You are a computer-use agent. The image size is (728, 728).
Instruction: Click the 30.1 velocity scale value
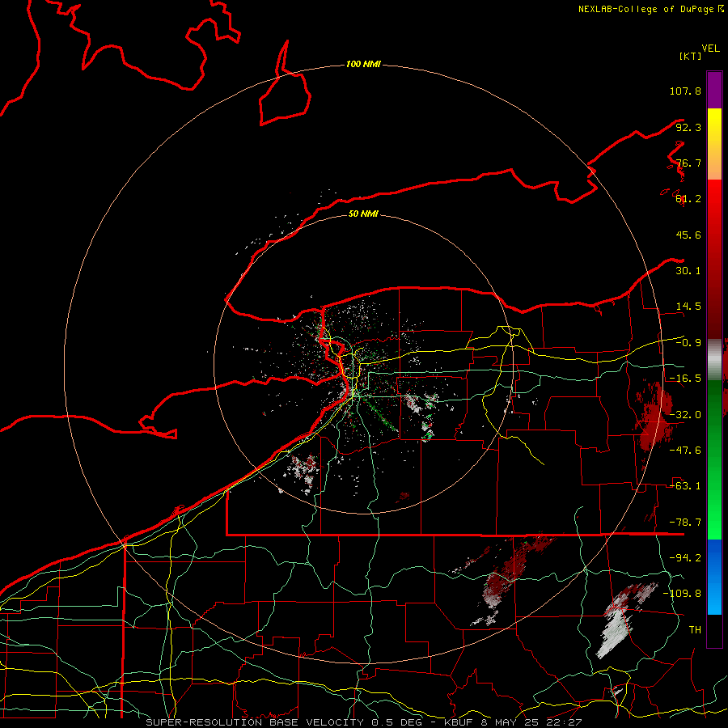(x=688, y=271)
